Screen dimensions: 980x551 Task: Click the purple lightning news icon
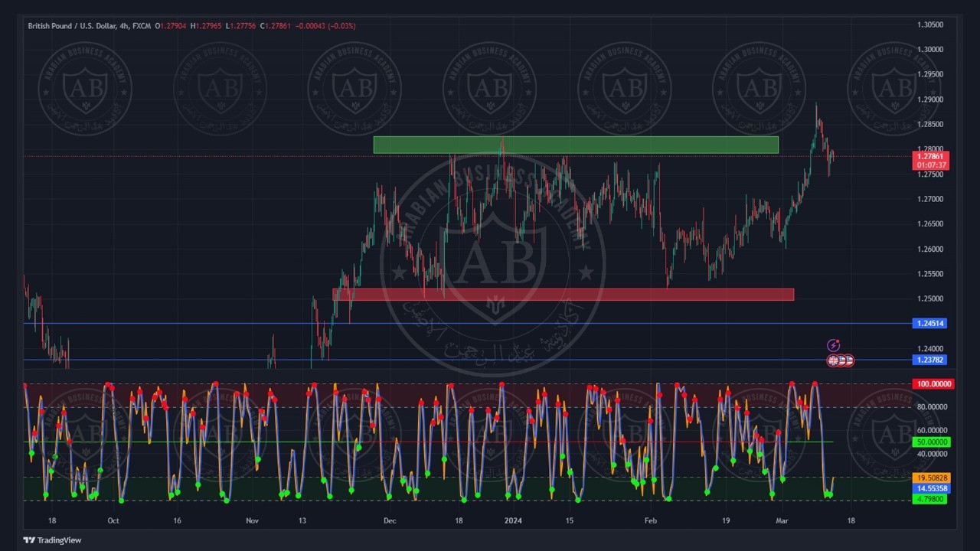click(834, 346)
